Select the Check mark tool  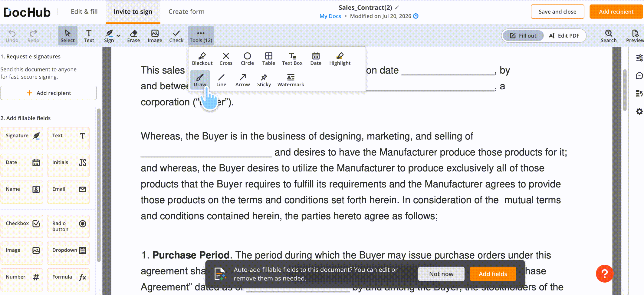coord(176,36)
